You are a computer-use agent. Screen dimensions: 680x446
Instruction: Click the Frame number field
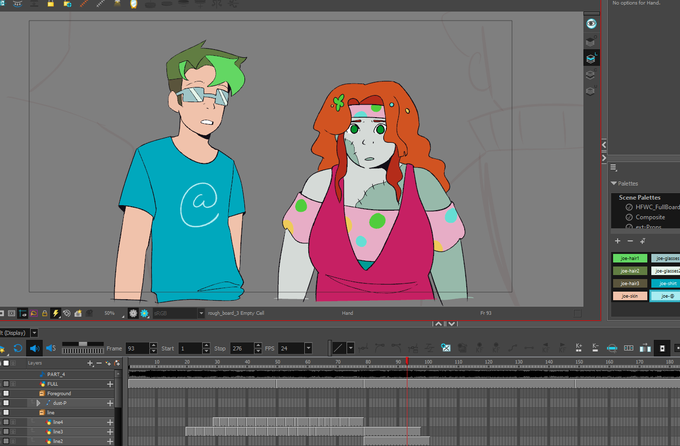137,348
